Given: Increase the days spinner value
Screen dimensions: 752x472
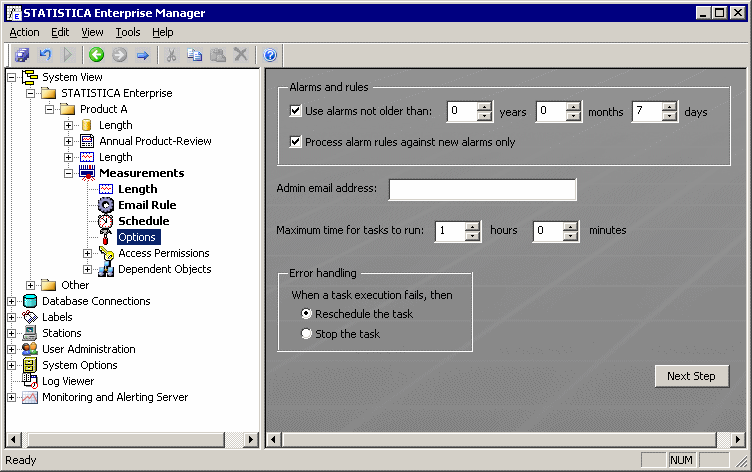Looking at the screenshot, I should (670, 107).
